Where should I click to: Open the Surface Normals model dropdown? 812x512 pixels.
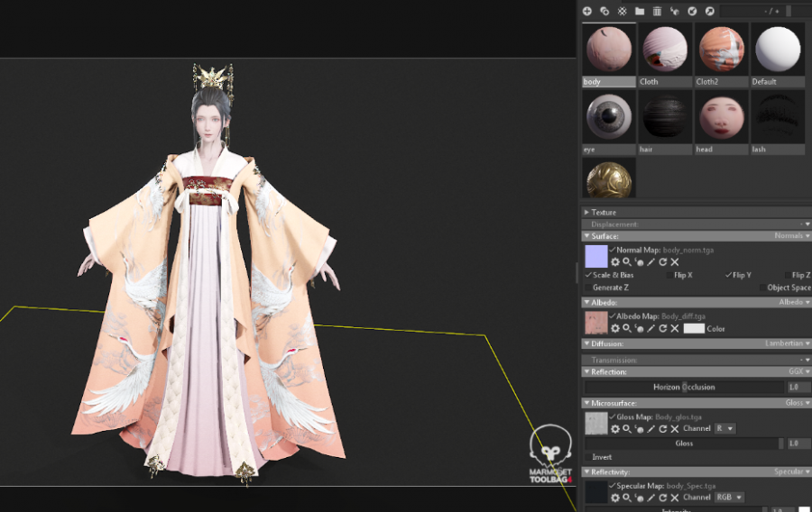click(792, 236)
